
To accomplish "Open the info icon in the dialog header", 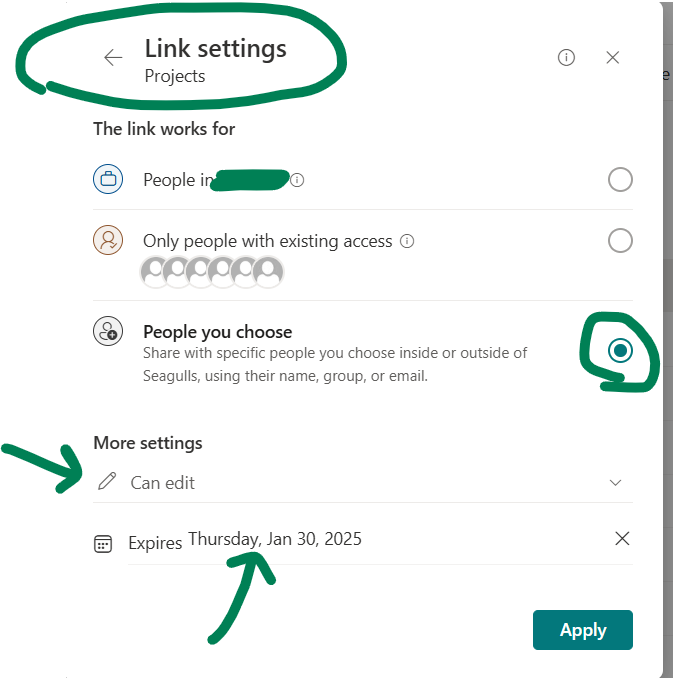I will point(566,58).
